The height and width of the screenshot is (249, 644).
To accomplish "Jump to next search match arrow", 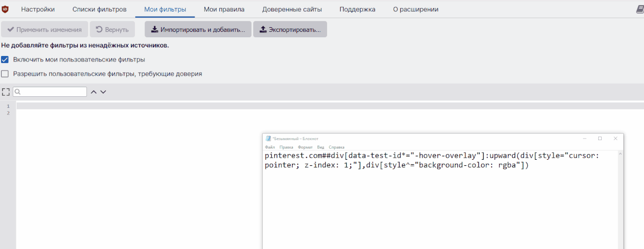I will pos(103,92).
